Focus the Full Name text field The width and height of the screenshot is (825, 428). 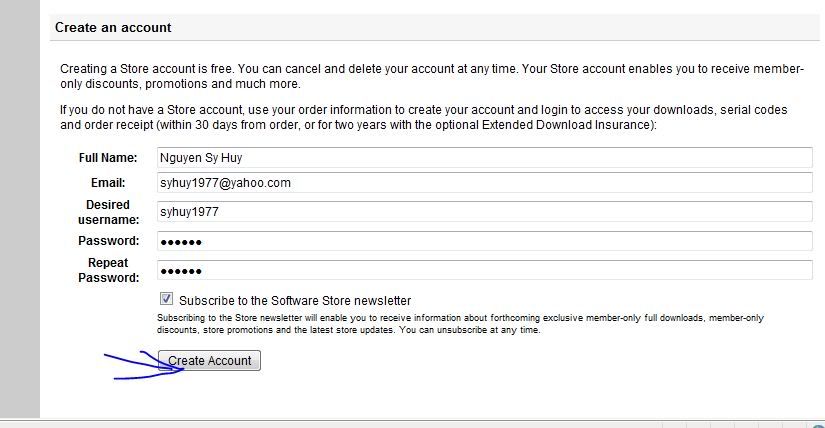(x=485, y=157)
